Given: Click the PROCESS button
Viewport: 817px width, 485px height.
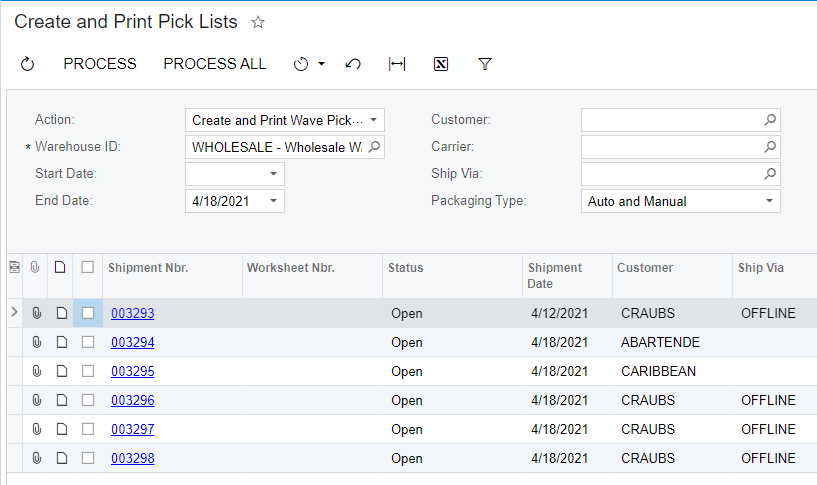Looking at the screenshot, I should click(100, 64).
